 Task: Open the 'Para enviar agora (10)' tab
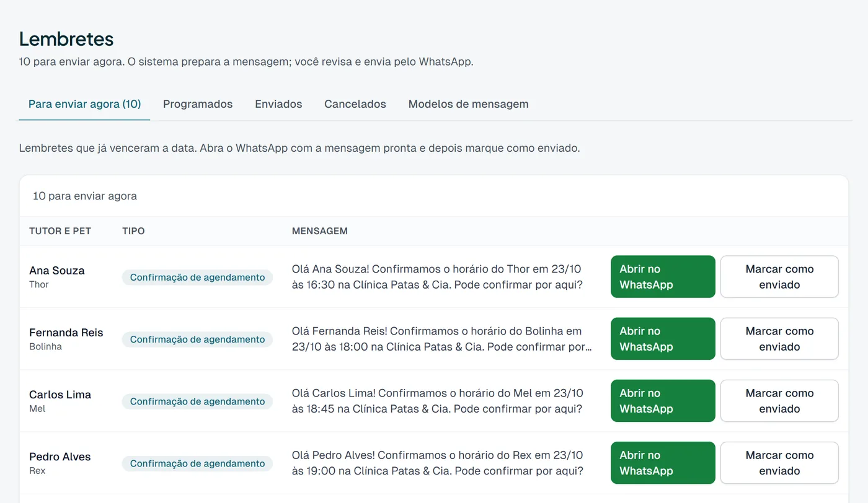(x=84, y=104)
